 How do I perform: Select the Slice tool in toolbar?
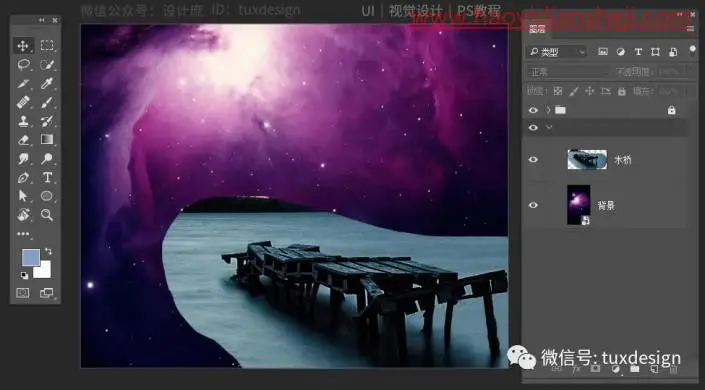point(23,84)
